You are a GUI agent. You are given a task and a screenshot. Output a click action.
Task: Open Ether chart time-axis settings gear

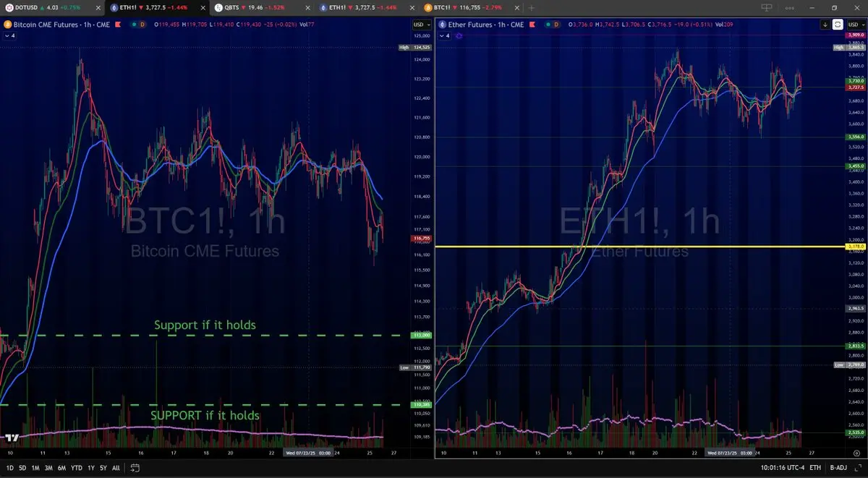point(856,453)
